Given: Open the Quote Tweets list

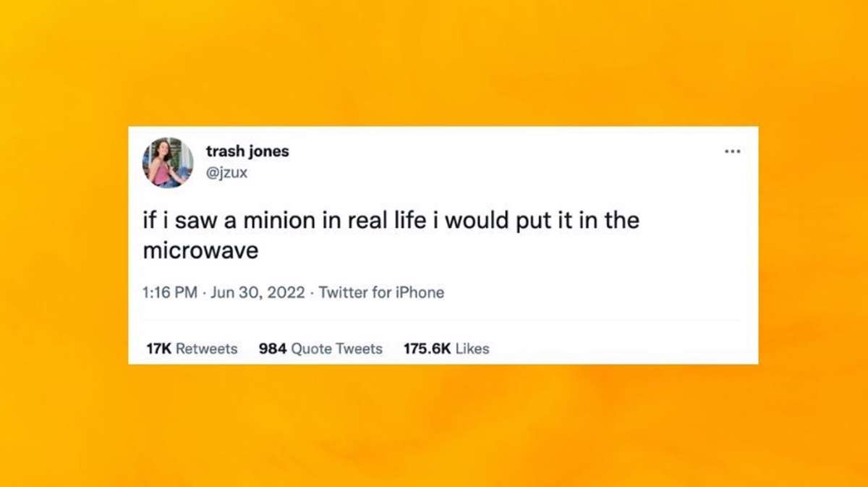Looking at the screenshot, I should [336, 349].
